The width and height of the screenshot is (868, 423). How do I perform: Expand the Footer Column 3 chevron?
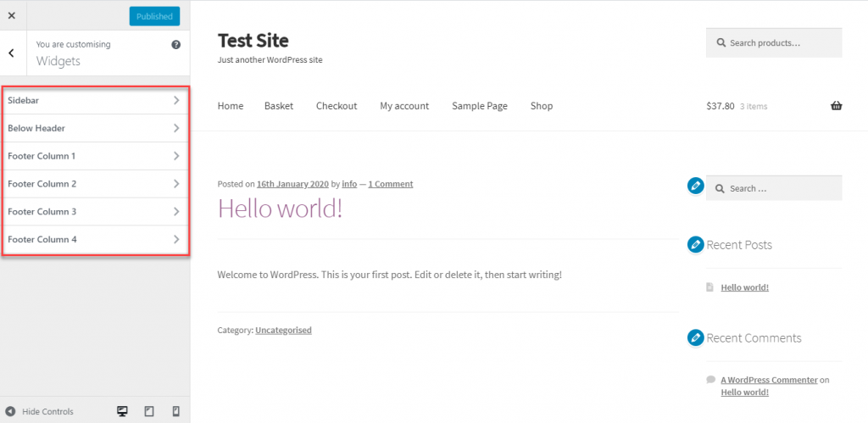coord(176,212)
